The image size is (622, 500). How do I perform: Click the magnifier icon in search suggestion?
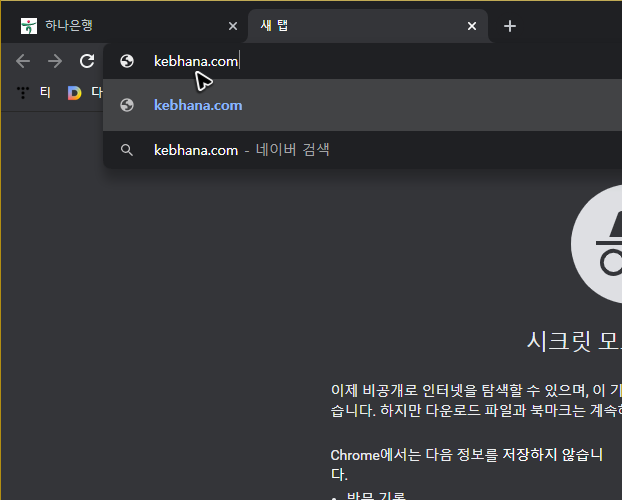[x=127, y=150]
